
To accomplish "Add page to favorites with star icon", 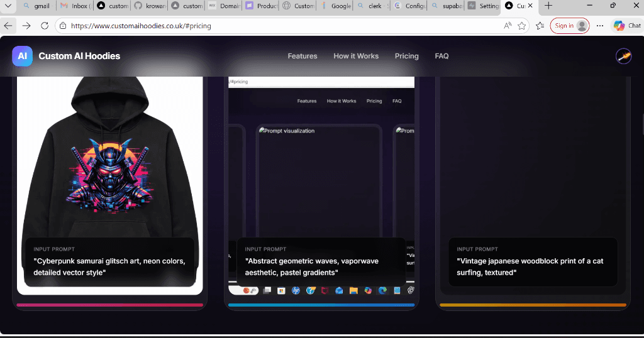I will 521,26.
